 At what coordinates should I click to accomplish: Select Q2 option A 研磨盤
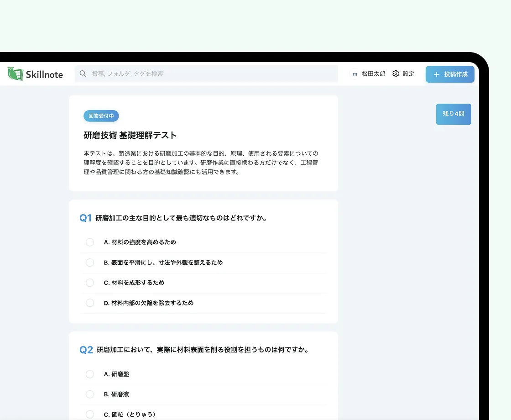coord(90,374)
